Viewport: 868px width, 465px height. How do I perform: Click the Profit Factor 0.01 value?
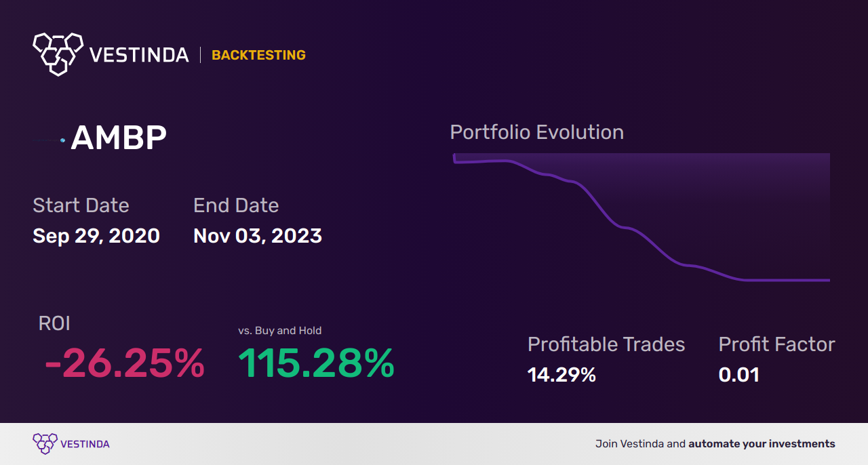pos(738,375)
